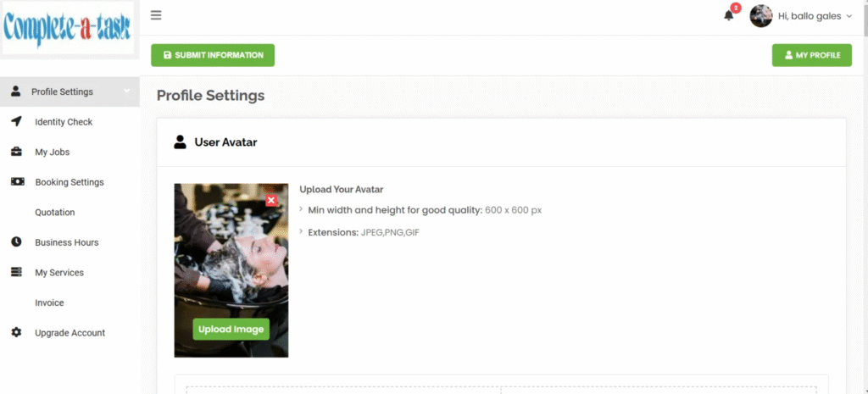
Task: Open the hamburger menu icon
Action: tap(156, 15)
